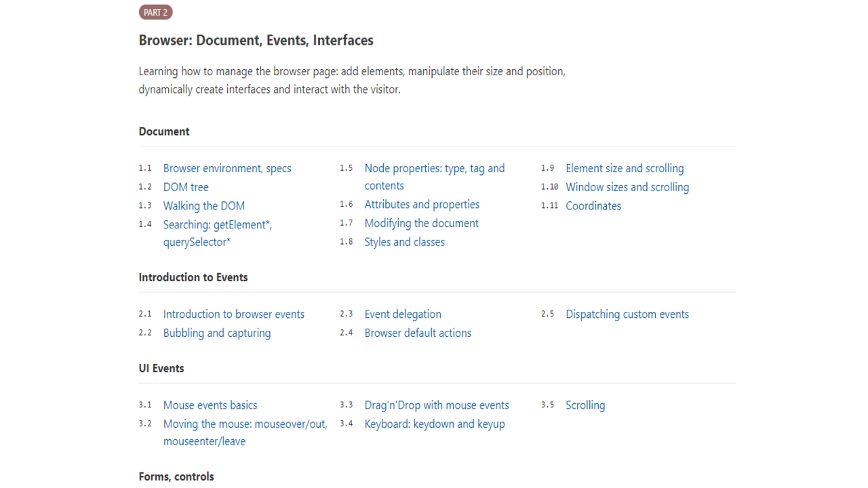The height and width of the screenshot is (488, 868).
Task: Click chapter number 3.4
Action: click(x=347, y=424)
